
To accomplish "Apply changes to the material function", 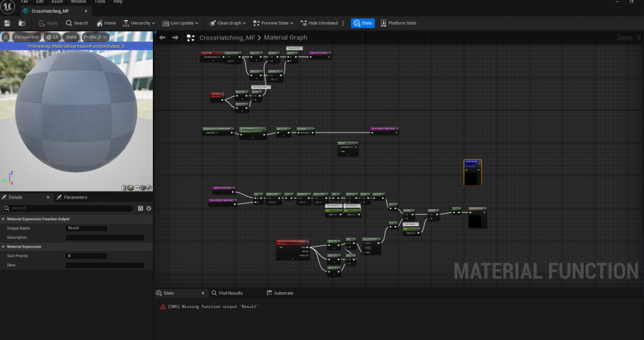I will 48,23.
